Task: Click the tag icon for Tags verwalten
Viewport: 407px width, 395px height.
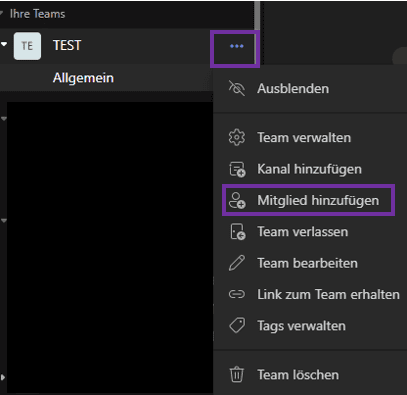Action: [237, 325]
